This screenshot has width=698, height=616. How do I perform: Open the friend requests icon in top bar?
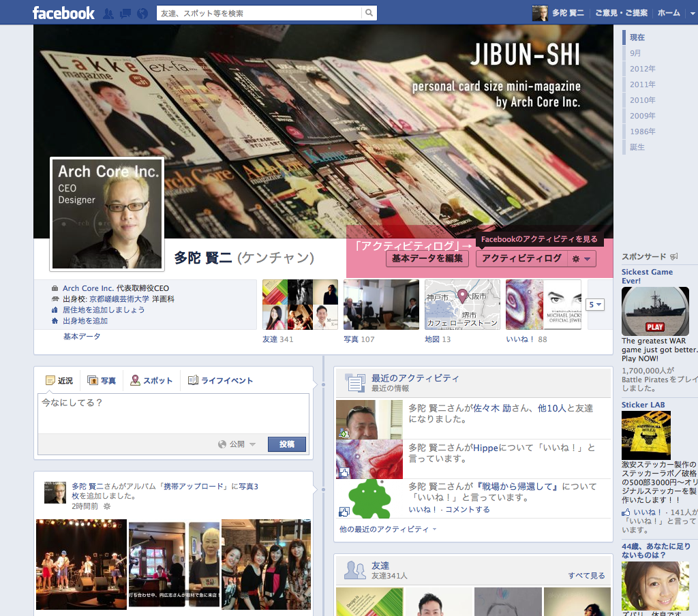click(108, 14)
